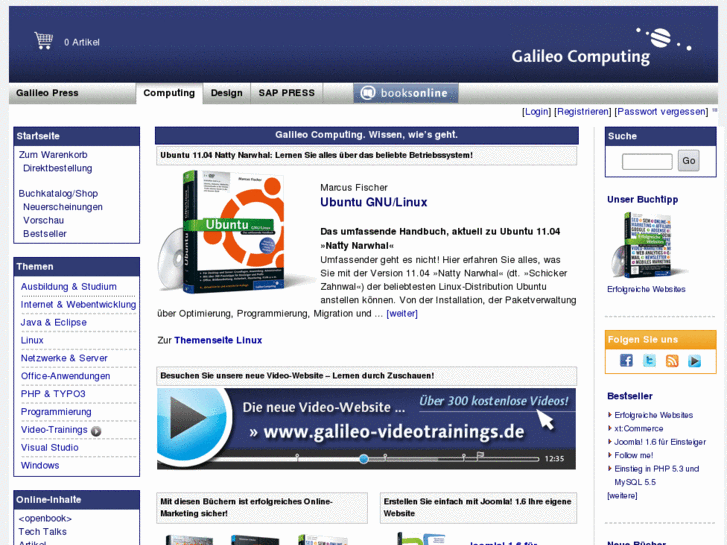Click the search input field

(647, 161)
